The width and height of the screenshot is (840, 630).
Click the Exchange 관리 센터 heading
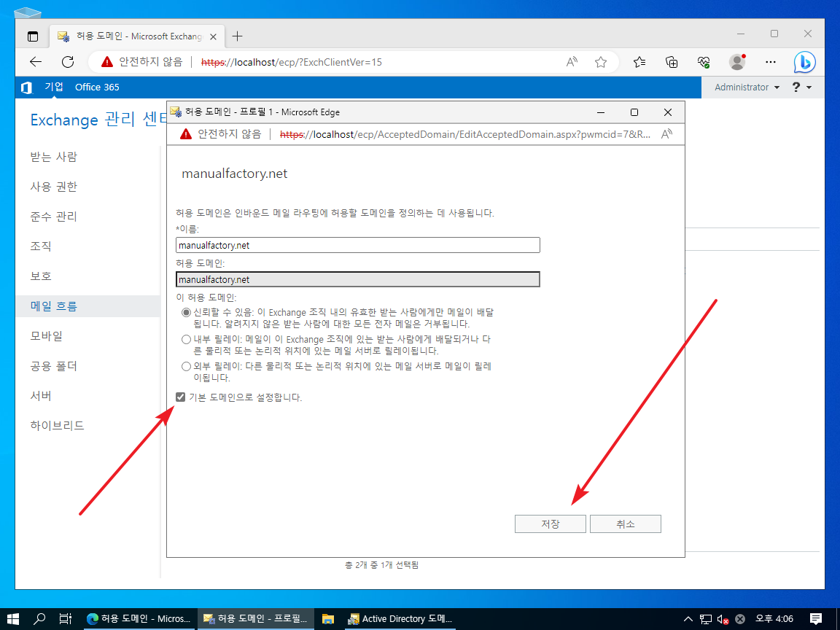tap(99, 120)
